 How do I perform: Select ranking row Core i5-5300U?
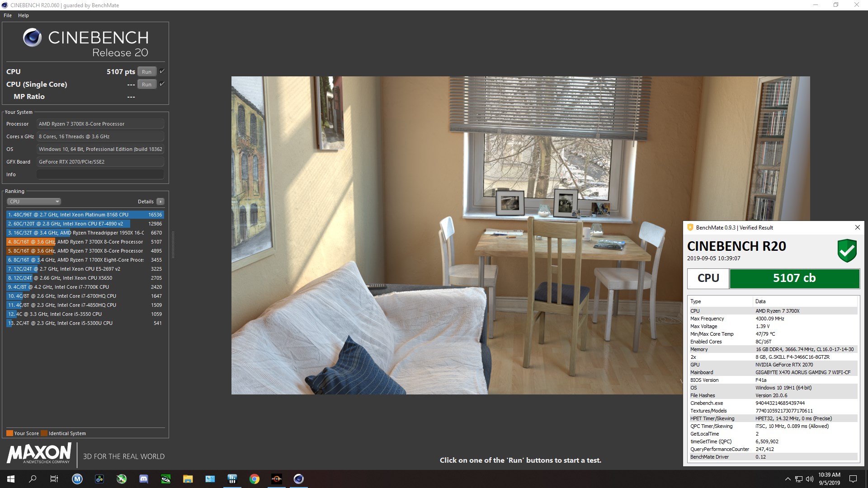tap(85, 323)
